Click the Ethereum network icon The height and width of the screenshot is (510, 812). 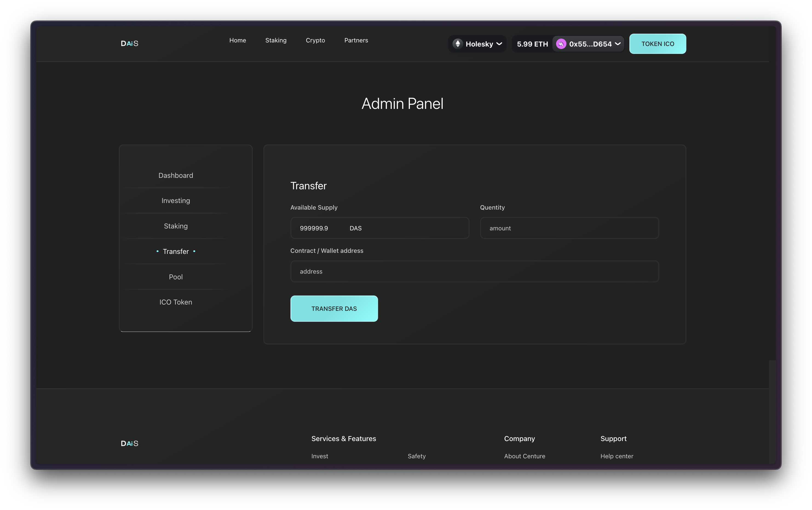pyautogui.click(x=457, y=44)
